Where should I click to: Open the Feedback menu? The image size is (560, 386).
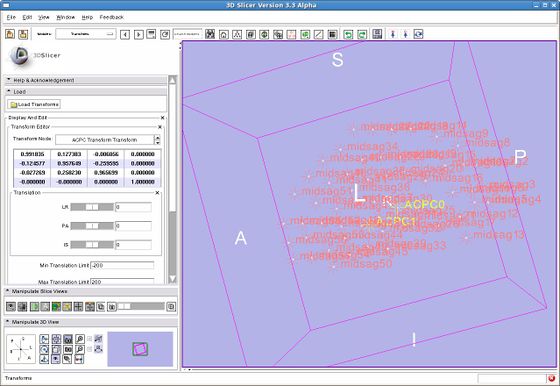pyautogui.click(x=111, y=17)
